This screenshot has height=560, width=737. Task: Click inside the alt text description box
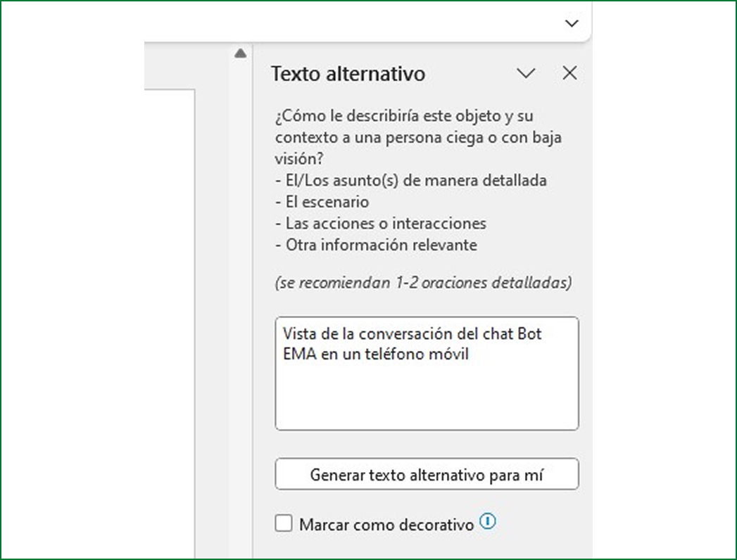[426, 394]
